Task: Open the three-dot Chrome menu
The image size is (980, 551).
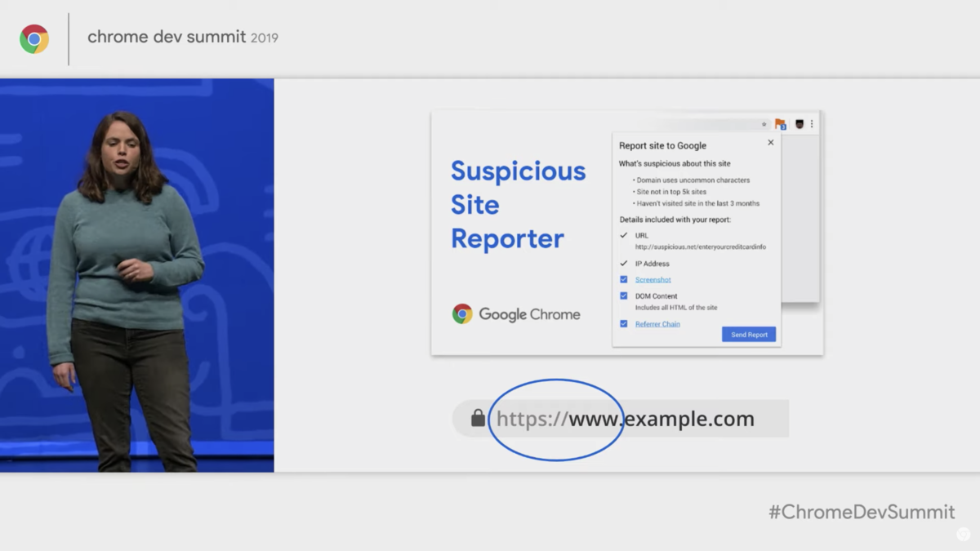Action: point(812,124)
